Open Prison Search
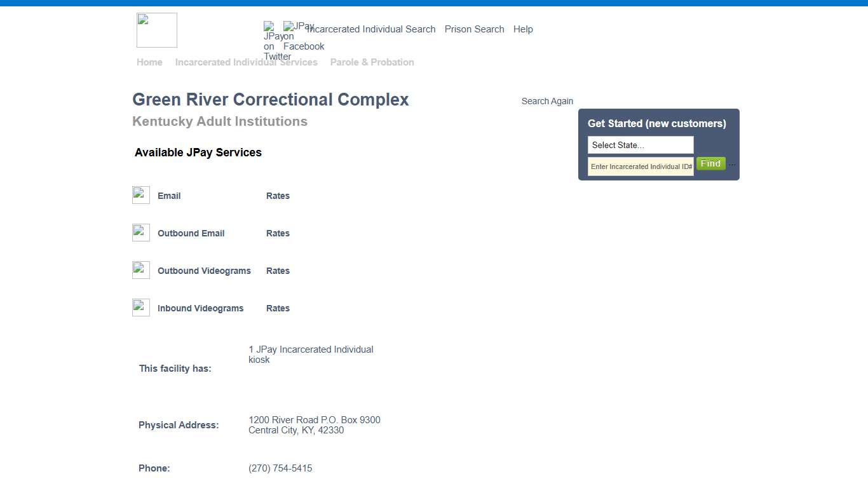 coord(474,29)
